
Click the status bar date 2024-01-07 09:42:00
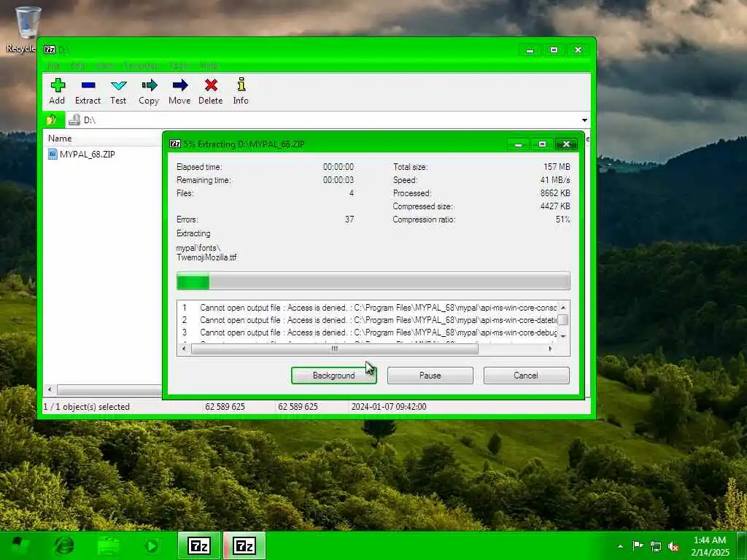(x=389, y=407)
